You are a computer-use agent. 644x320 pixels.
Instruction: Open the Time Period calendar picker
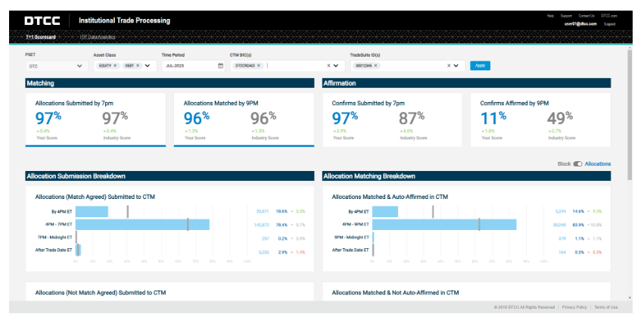click(x=220, y=66)
